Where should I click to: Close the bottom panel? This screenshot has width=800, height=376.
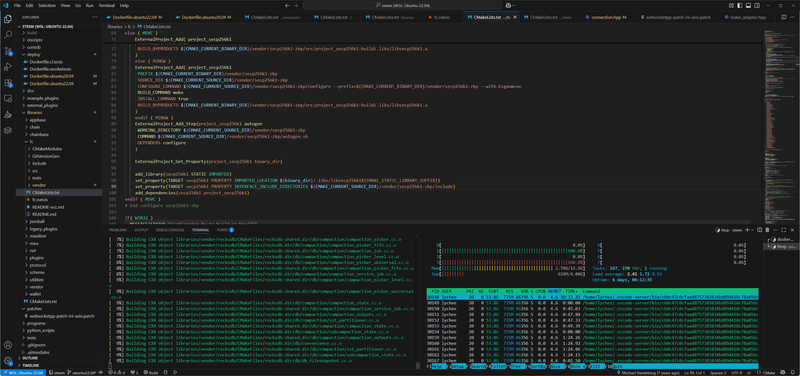792,230
